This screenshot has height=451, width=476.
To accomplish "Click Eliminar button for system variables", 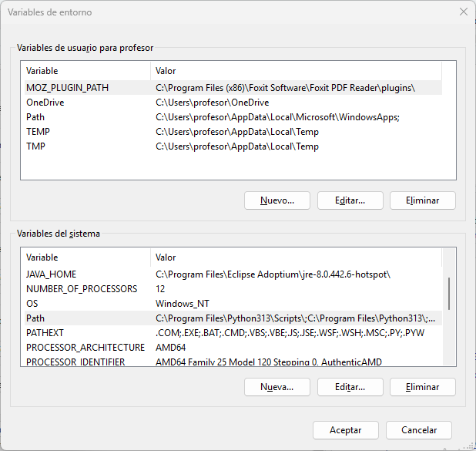I will point(423,387).
